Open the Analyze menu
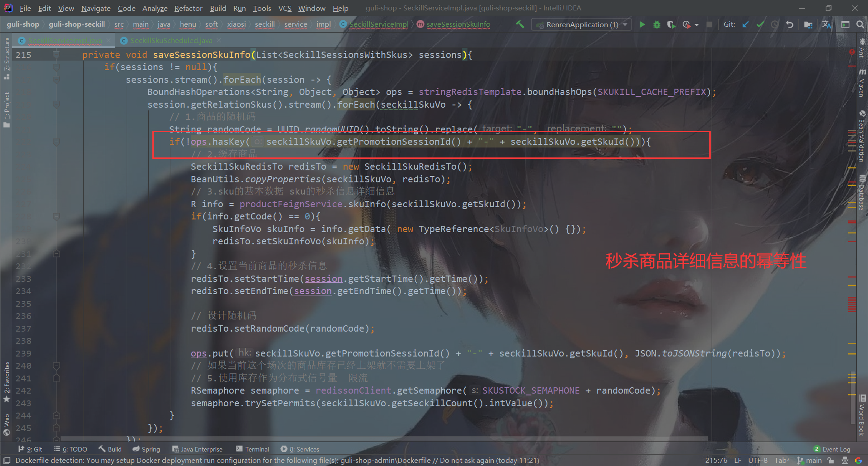This screenshot has height=466, width=868. 155,8
